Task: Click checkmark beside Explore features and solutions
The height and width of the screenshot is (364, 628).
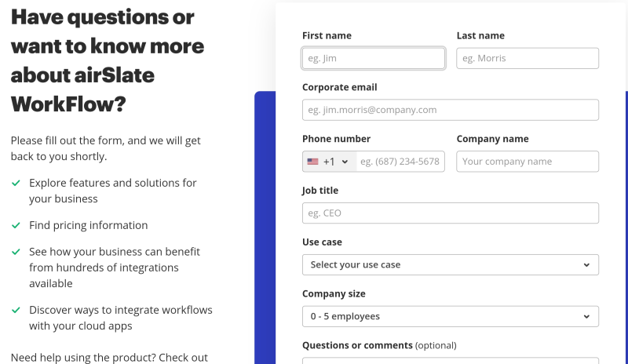Action: (16, 183)
